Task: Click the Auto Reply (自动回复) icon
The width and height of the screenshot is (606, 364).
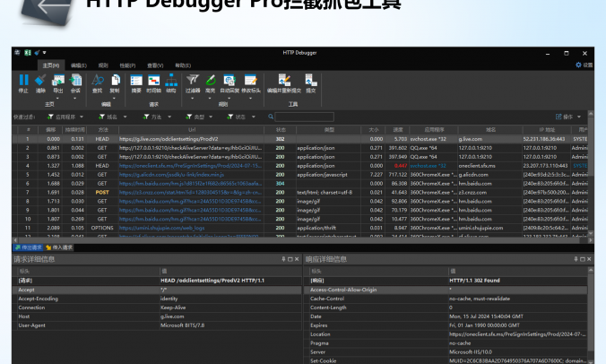Action: click(229, 80)
